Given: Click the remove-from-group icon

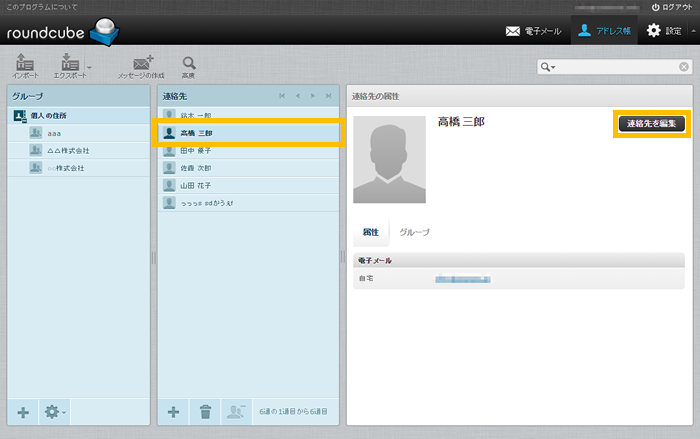Looking at the screenshot, I should pyautogui.click(x=236, y=412).
